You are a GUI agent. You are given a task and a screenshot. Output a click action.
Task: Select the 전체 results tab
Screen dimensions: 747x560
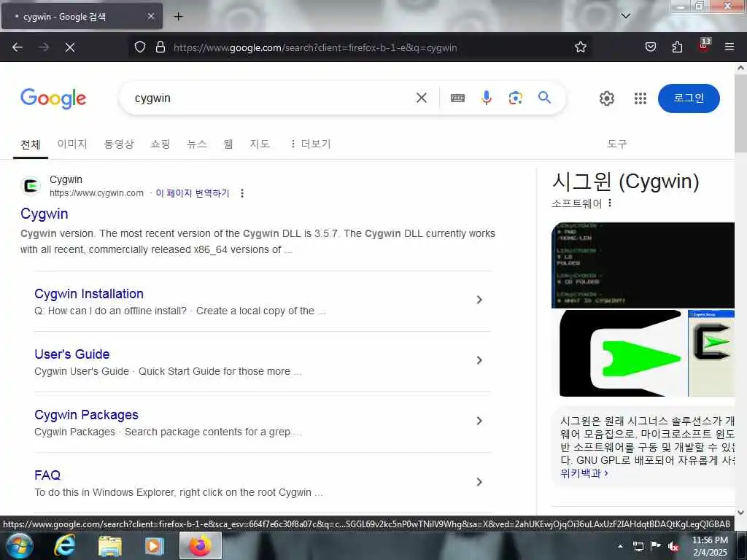[31, 144]
